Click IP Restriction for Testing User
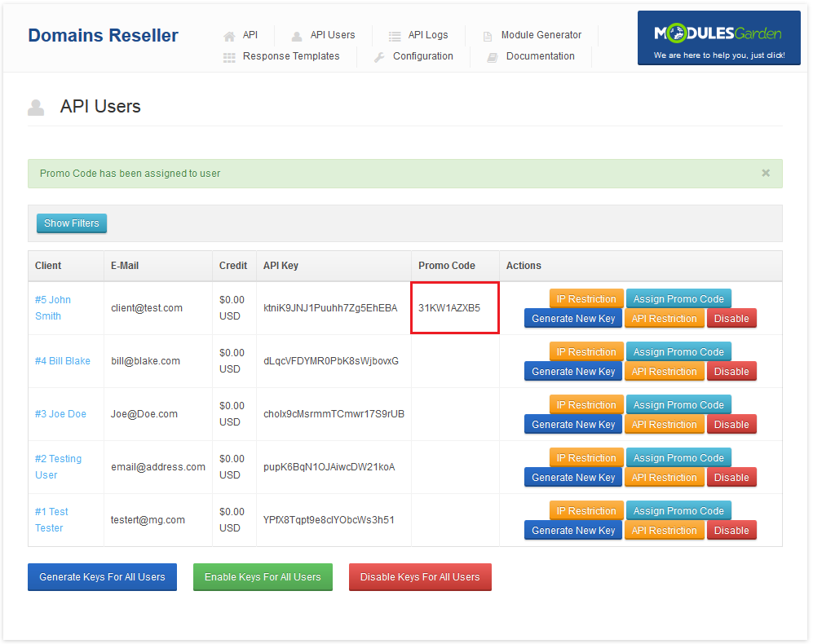Image resolution: width=813 pixels, height=644 pixels. click(586, 458)
